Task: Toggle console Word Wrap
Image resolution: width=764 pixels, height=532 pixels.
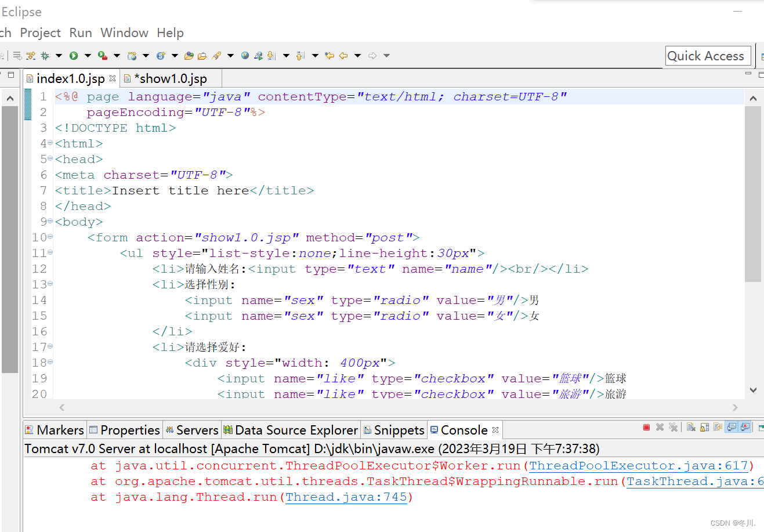Action: coord(718,427)
